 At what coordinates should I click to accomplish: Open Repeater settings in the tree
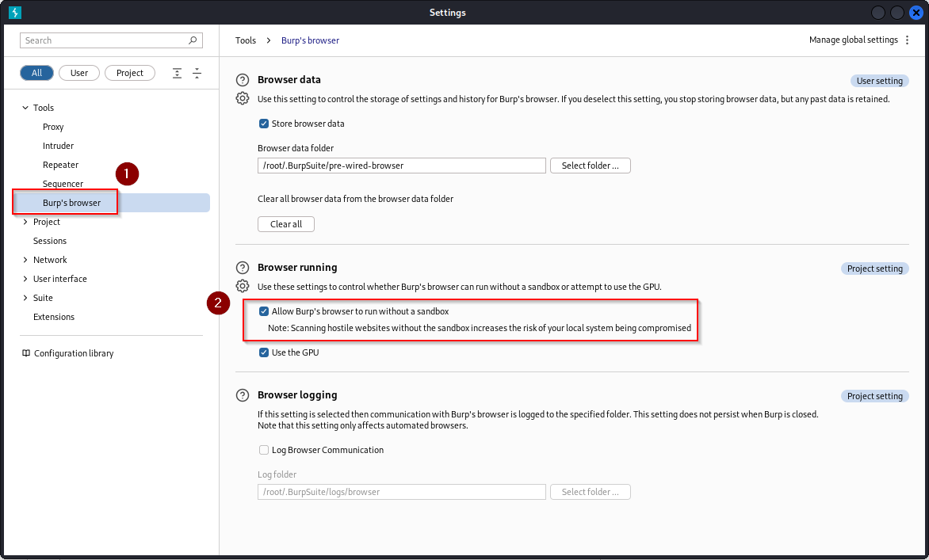(x=60, y=165)
